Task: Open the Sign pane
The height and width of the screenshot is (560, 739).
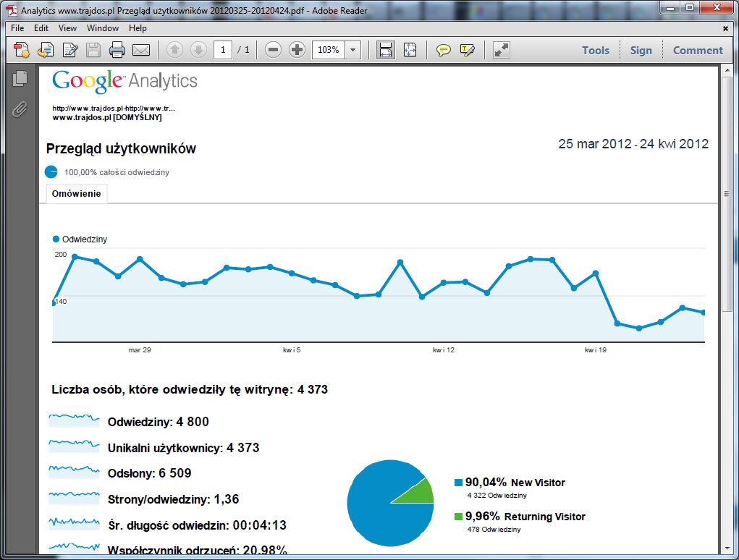Action: click(x=641, y=51)
